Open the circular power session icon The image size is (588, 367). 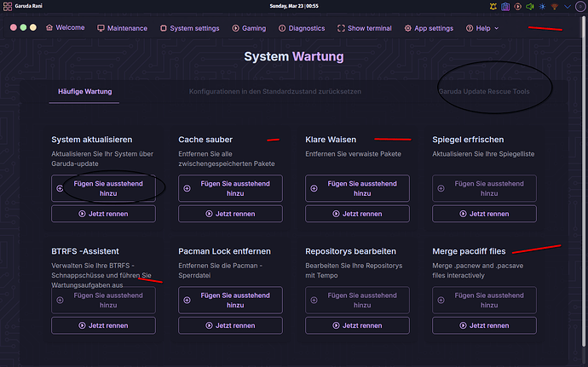[x=580, y=6]
